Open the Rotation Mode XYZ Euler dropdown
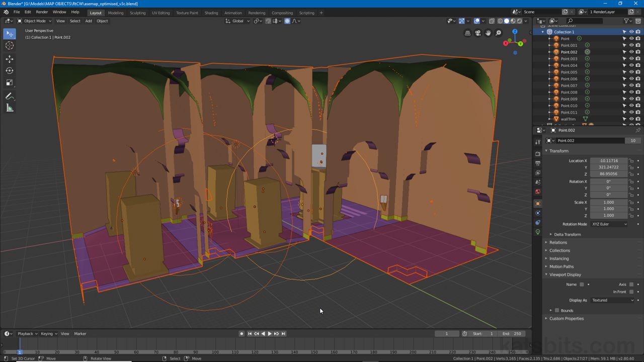The width and height of the screenshot is (644, 362). [x=609, y=224]
